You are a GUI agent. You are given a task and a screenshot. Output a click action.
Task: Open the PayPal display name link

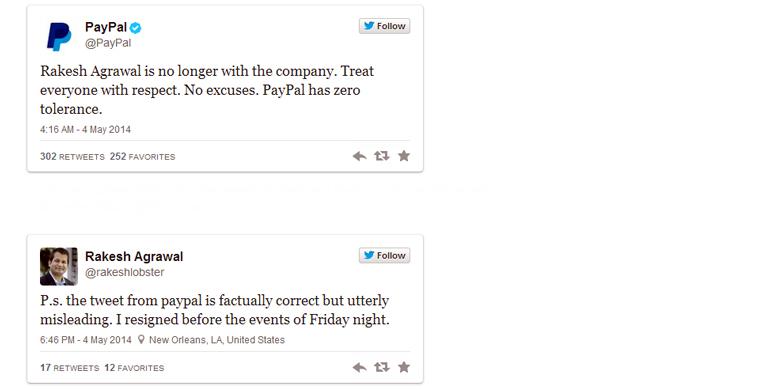coord(106,27)
